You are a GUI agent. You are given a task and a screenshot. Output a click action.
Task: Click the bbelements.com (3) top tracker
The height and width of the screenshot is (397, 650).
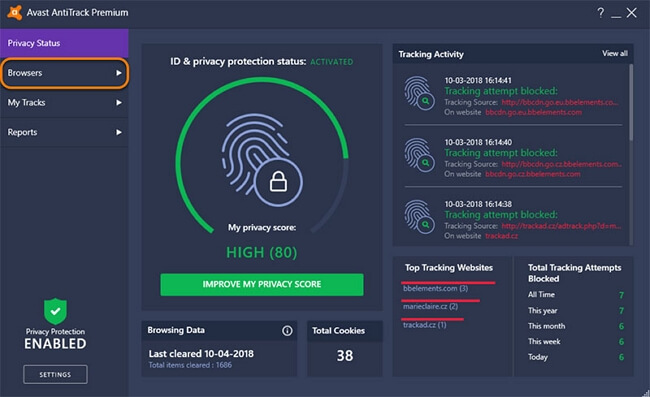pos(435,288)
